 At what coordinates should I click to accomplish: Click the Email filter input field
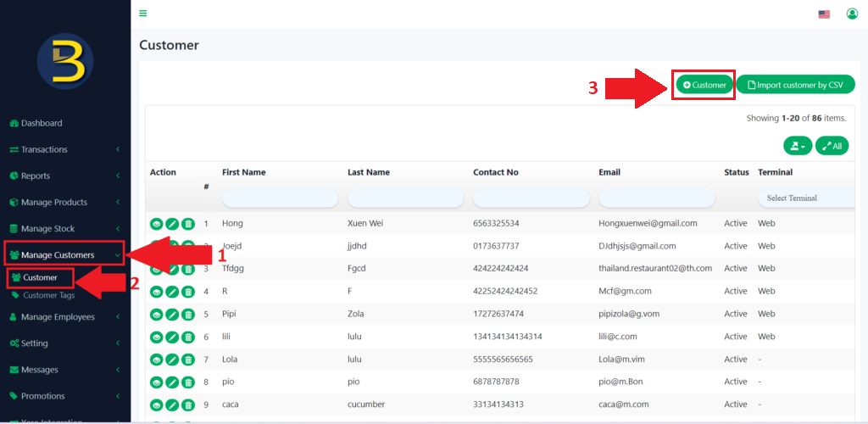point(656,198)
